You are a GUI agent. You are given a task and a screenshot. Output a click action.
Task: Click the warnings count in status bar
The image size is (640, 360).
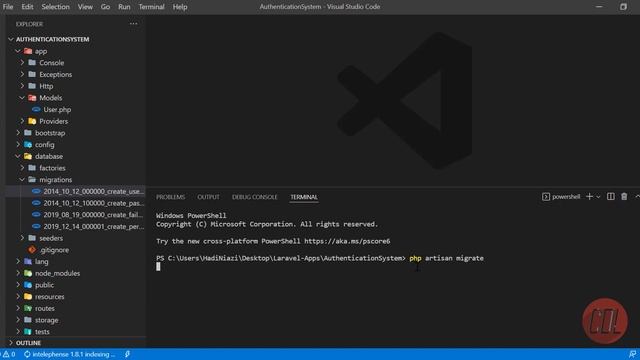[9, 354]
